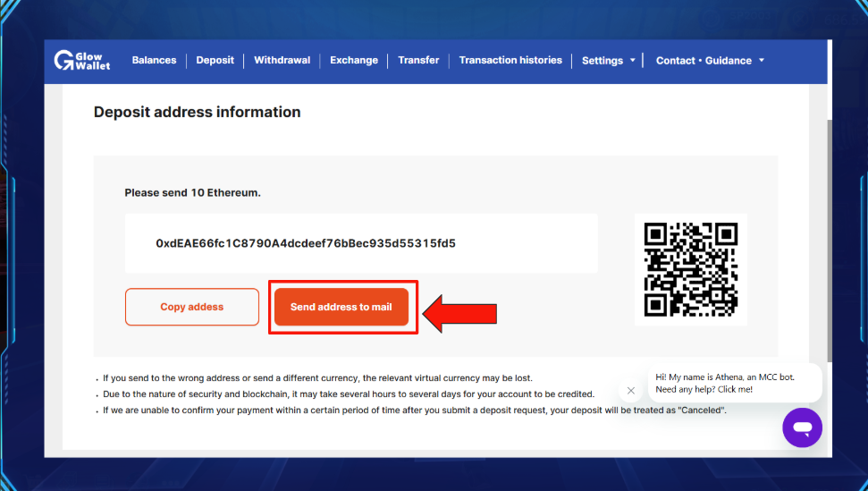Click the Contact Guidance dropdown arrow
Viewport: 868px width, 491px height.
click(x=762, y=60)
